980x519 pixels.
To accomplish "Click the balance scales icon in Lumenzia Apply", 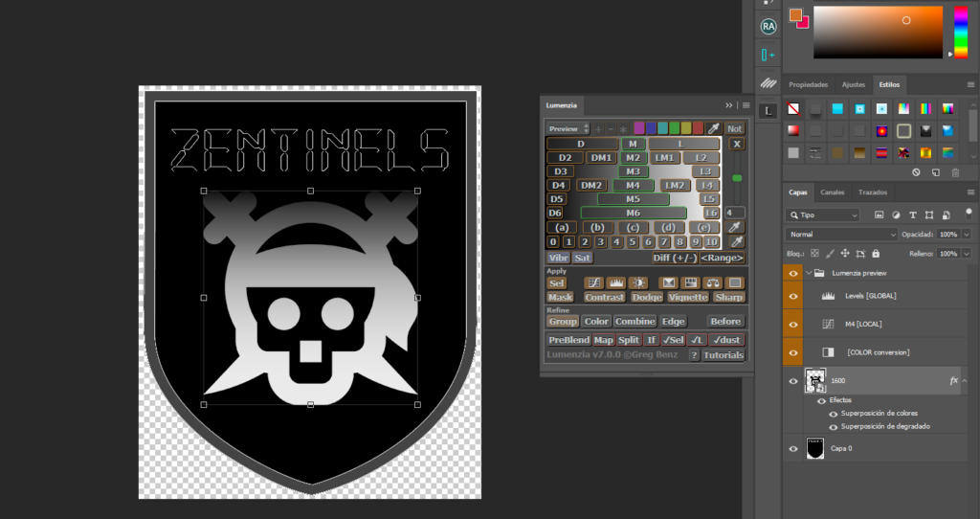I will coord(712,282).
